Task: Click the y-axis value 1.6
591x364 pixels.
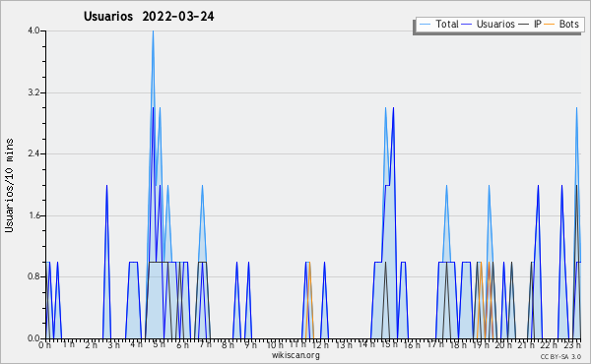Action: (x=33, y=215)
